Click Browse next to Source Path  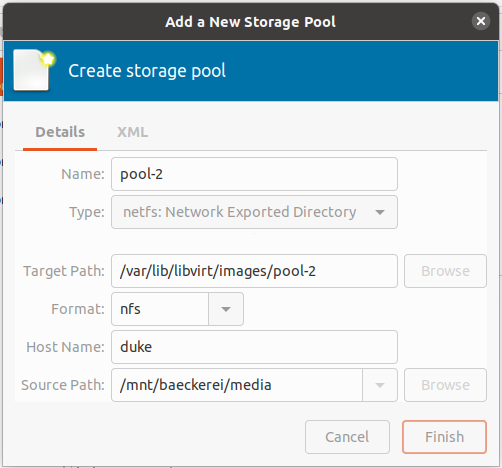(x=445, y=385)
